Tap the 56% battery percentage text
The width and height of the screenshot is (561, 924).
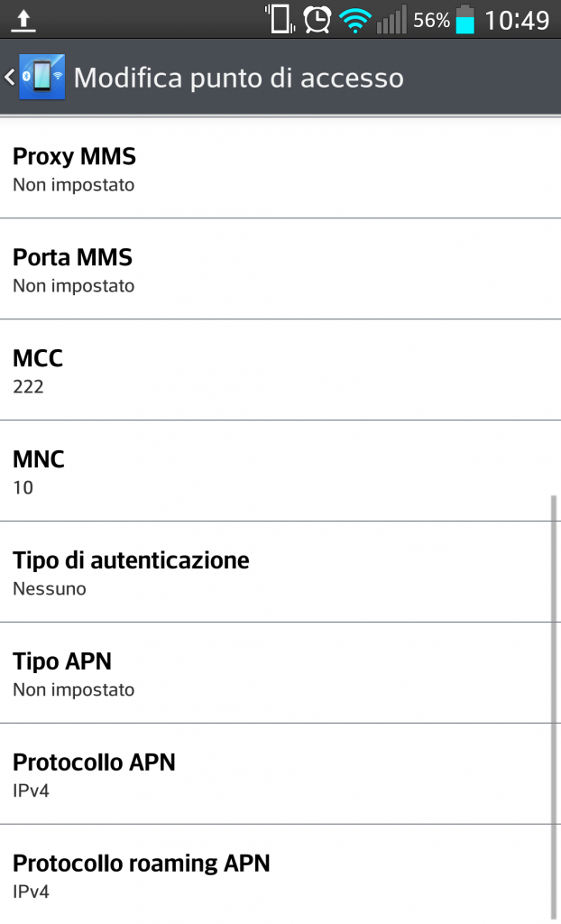tap(431, 20)
